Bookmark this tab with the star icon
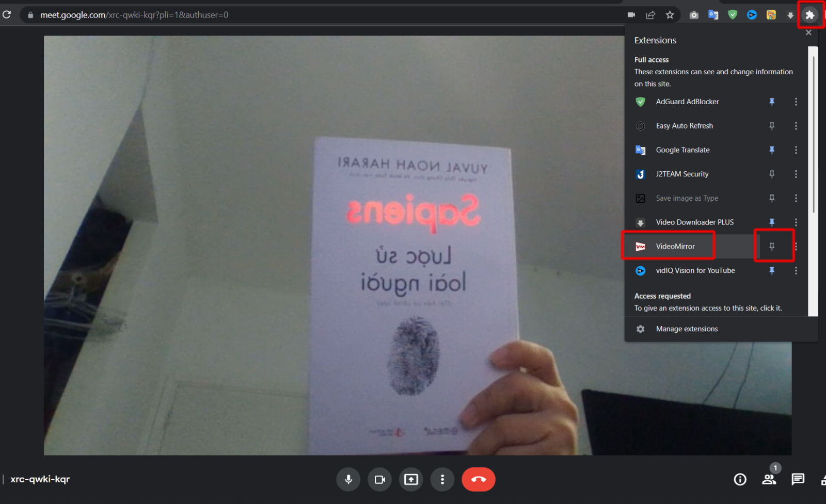Screen dimensions: 826x504 click(670, 15)
